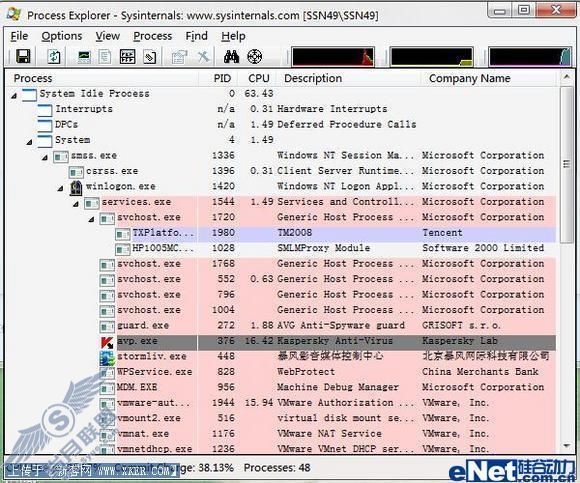The image size is (580, 483).
Task: Collapse the System Idle Process tree node
Action: pos(14,96)
